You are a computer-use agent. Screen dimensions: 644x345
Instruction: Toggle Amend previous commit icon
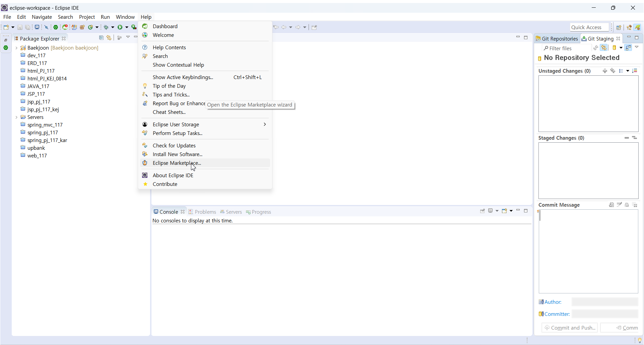pos(611,205)
